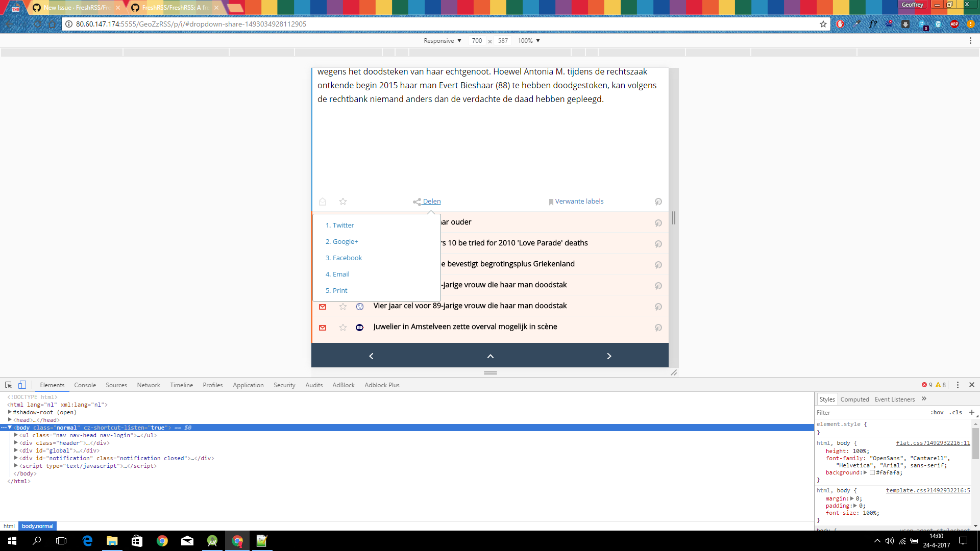
Task: Click the Delen share link
Action: click(431, 202)
